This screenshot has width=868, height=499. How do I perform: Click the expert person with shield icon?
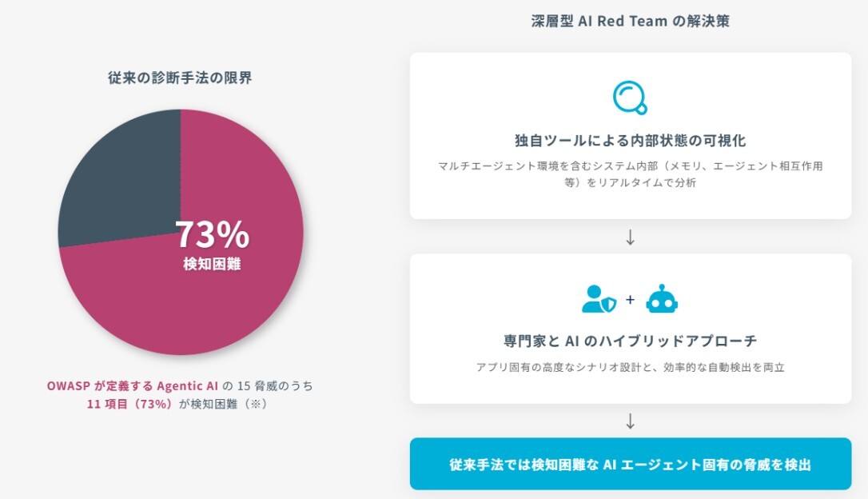(x=599, y=299)
